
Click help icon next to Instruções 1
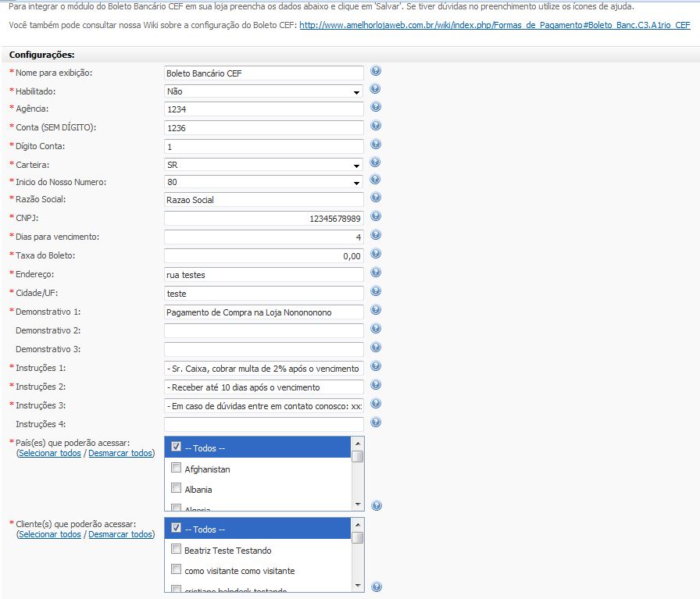(x=376, y=365)
